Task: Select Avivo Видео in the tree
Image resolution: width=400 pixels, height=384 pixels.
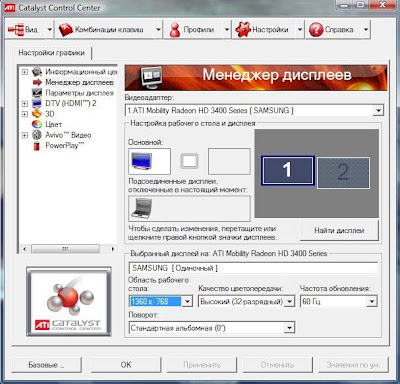Action: click(68, 135)
